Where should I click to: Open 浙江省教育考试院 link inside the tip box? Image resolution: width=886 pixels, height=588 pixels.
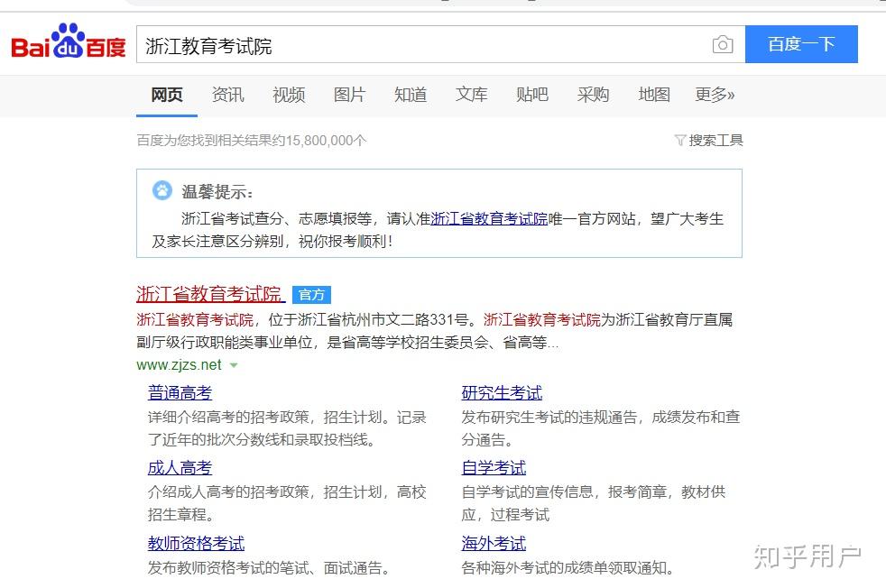pyautogui.click(x=489, y=218)
